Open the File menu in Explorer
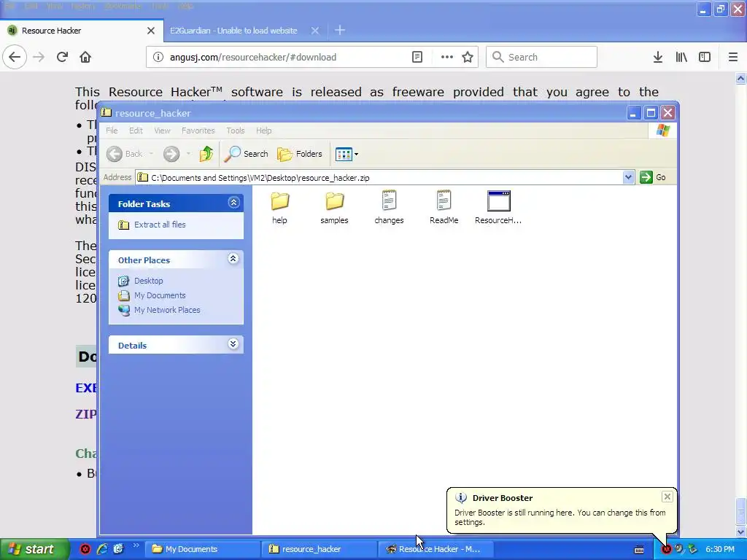Viewport: 747px width, 560px height. (x=112, y=131)
